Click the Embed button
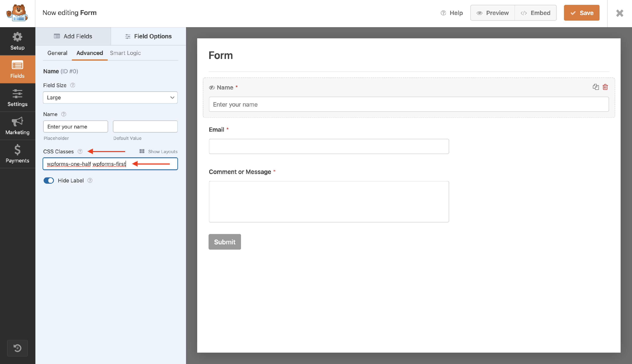Image resolution: width=632 pixels, height=364 pixels. point(535,13)
